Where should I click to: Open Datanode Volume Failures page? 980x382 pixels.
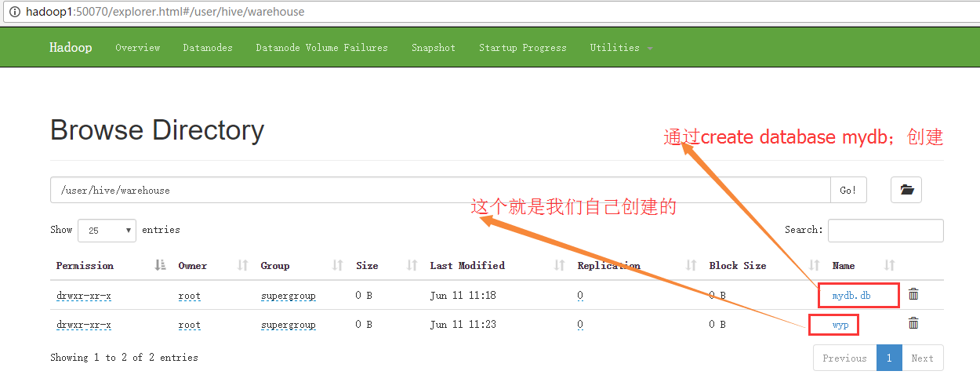click(x=321, y=48)
